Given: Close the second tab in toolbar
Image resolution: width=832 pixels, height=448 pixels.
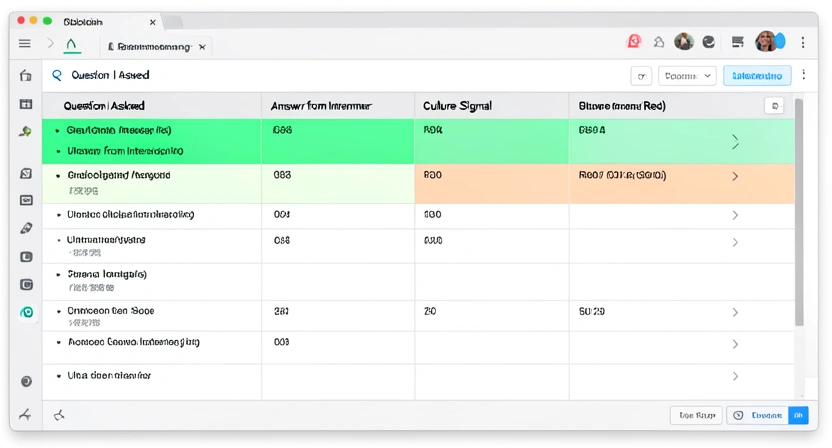Looking at the screenshot, I should pyautogui.click(x=202, y=47).
